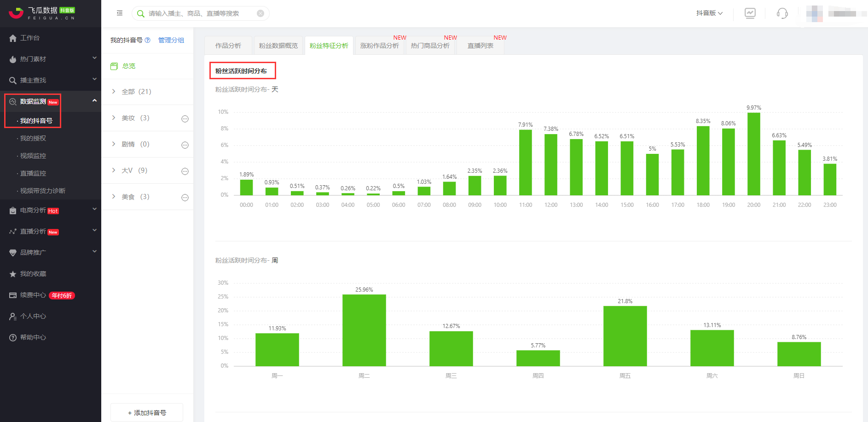Open more options for 美妆 group
The height and width of the screenshot is (422, 868).
click(185, 119)
